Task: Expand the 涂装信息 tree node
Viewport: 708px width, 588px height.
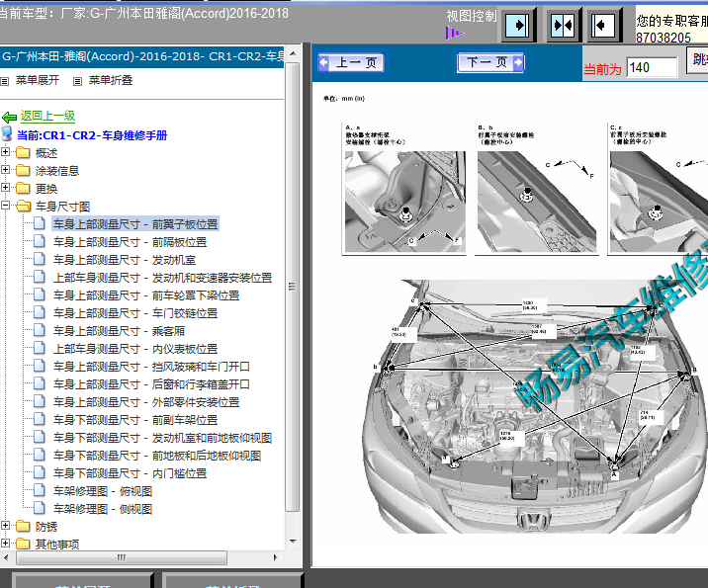Action: pos(5,170)
